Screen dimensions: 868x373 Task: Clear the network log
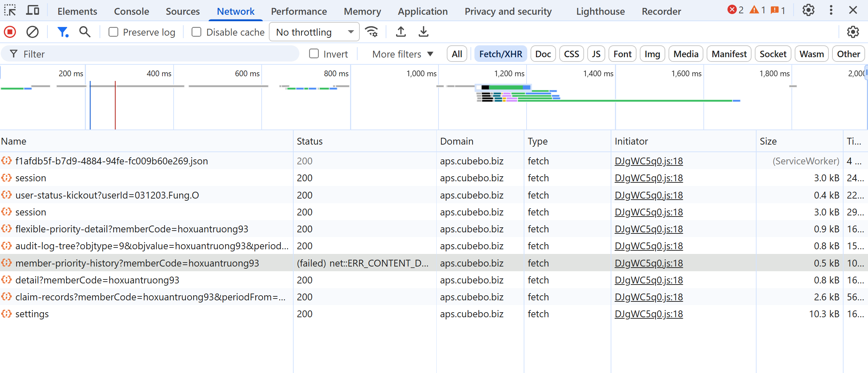tap(32, 32)
